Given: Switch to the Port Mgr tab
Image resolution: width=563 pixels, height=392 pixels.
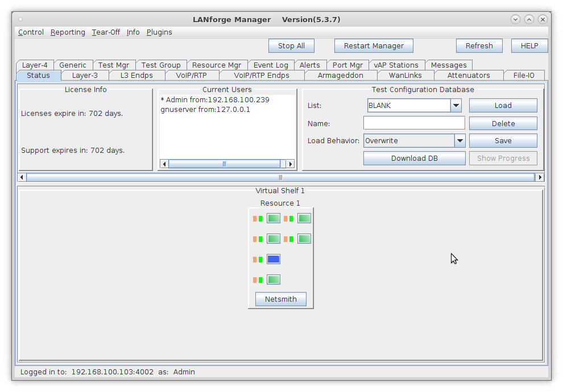Looking at the screenshot, I should click(347, 65).
